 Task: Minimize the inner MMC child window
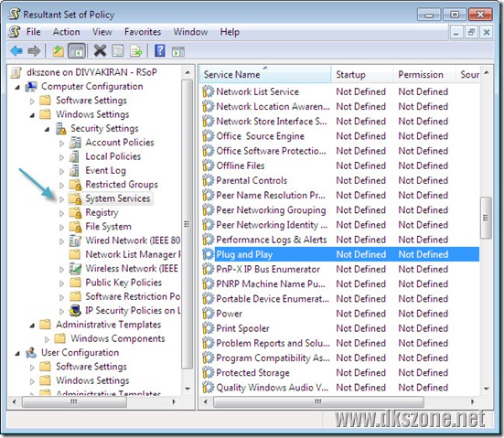[456, 32]
